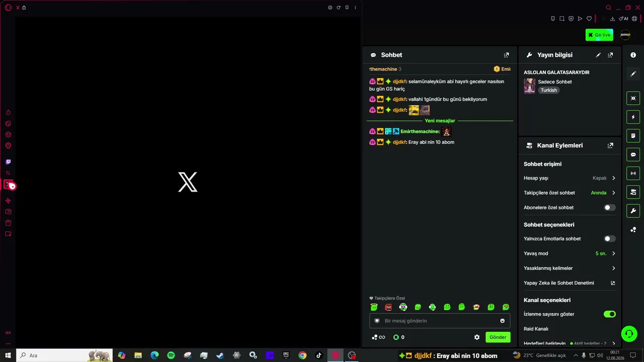This screenshot has width=644, height=362.
Task: Expand Hedefleri belirleyin row chevron
Action: [x=613, y=343]
